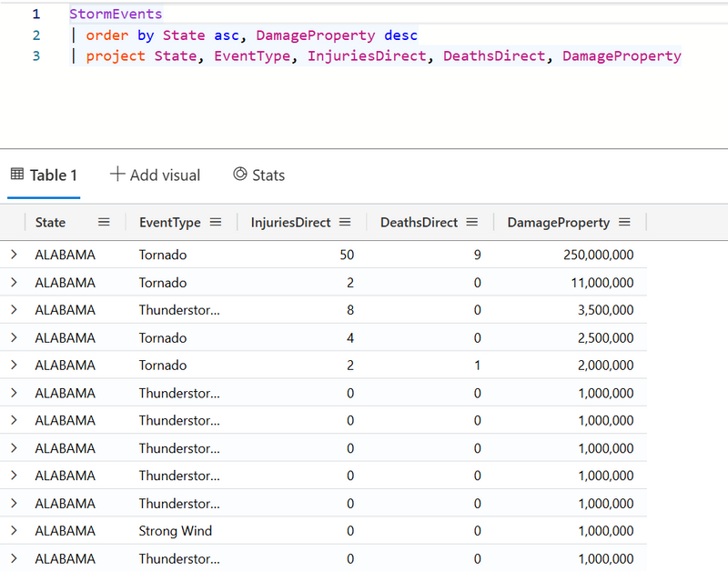728x571 pixels.
Task: Select the 3,500,000 damage cell
Action: click(x=605, y=310)
